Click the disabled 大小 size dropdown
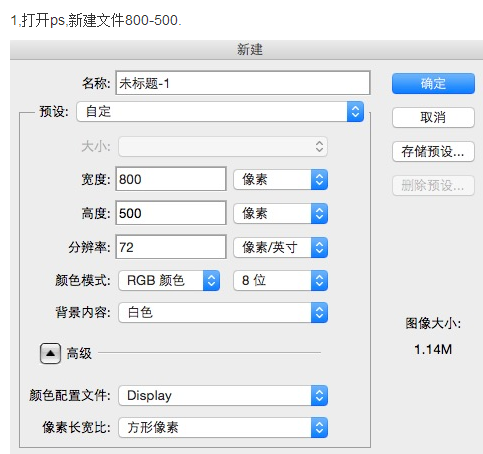This screenshot has width=483, height=454. pos(223,146)
